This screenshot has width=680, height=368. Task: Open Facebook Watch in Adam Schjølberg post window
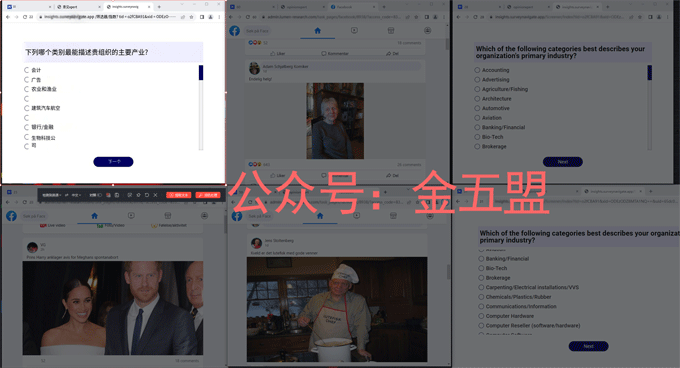[354, 31]
